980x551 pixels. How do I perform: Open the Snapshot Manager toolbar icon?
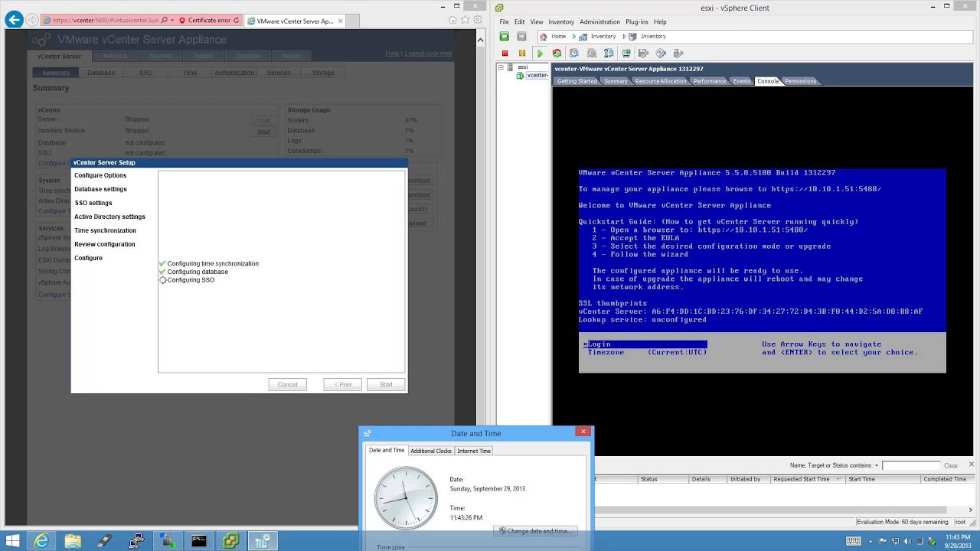pos(609,54)
